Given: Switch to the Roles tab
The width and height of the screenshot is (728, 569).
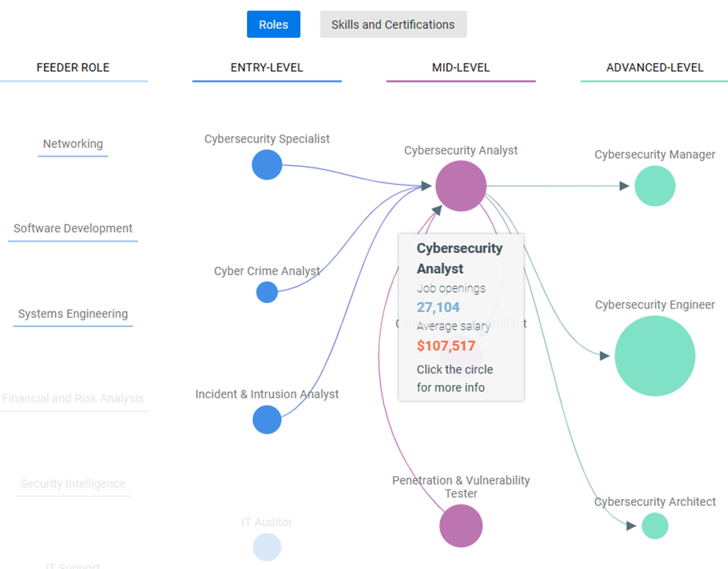Looking at the screenshot, I should (x=273, y=24).
